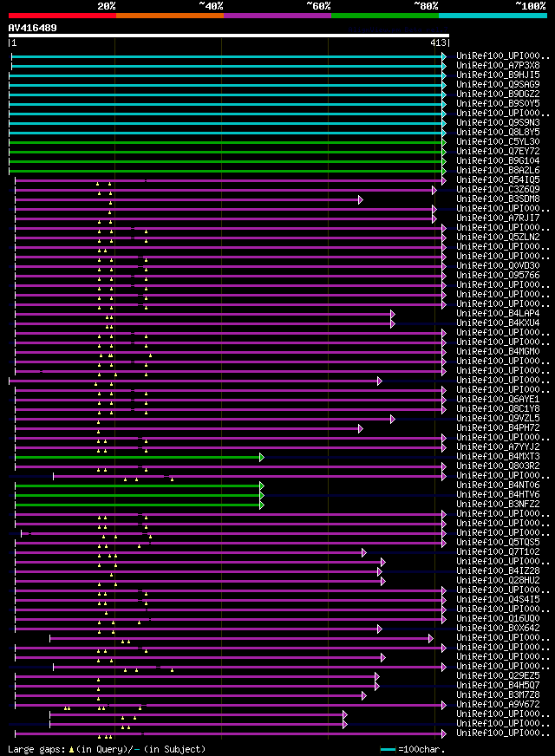
Task: Click the cyan ~100% identity legend bar
Action: pos(493,16)
